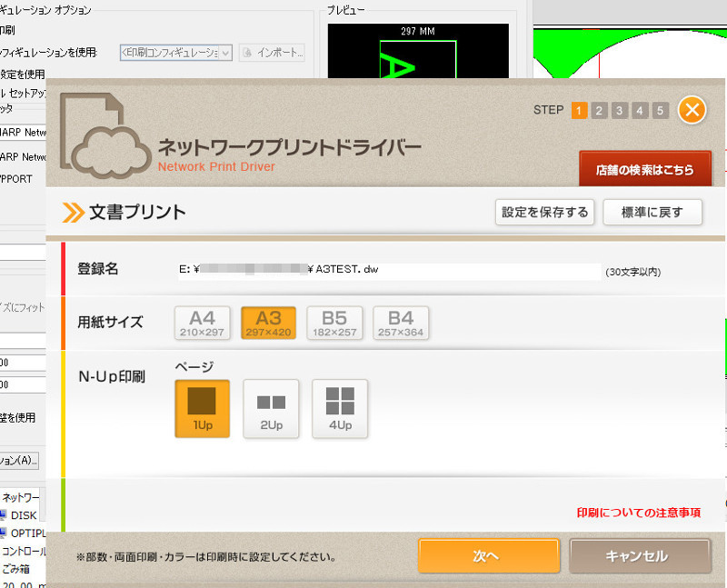Click step 1 indicator
Viewport: 727px width, 588px height.
579,111
